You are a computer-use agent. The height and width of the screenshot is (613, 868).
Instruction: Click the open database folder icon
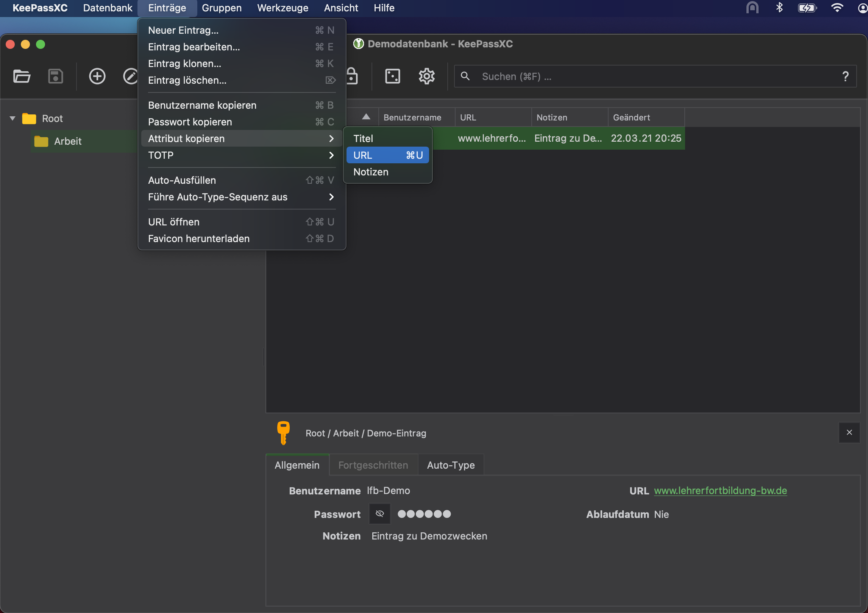tap(22, 76)
